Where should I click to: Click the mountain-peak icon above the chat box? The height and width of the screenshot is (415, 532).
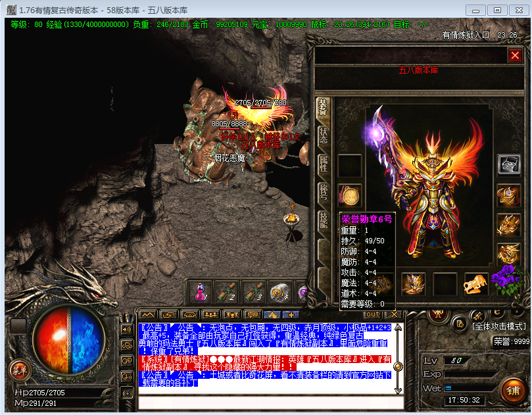tap(147, 315)
